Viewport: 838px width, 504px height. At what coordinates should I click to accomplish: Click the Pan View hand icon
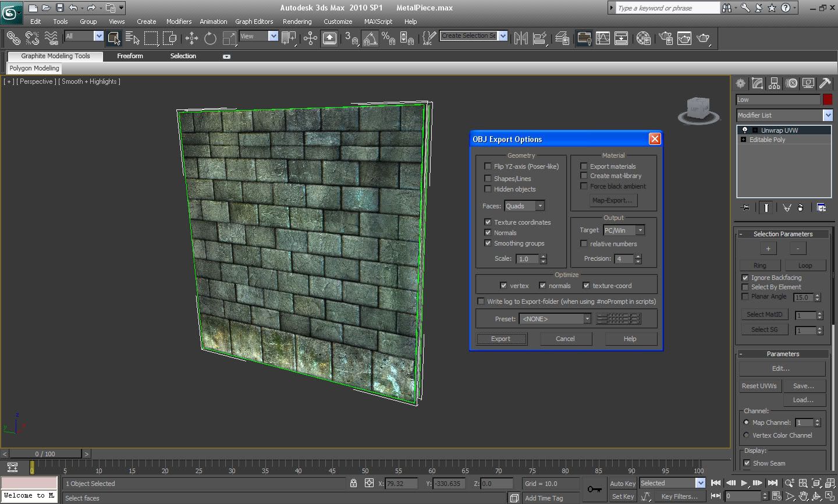pos(803,496)
